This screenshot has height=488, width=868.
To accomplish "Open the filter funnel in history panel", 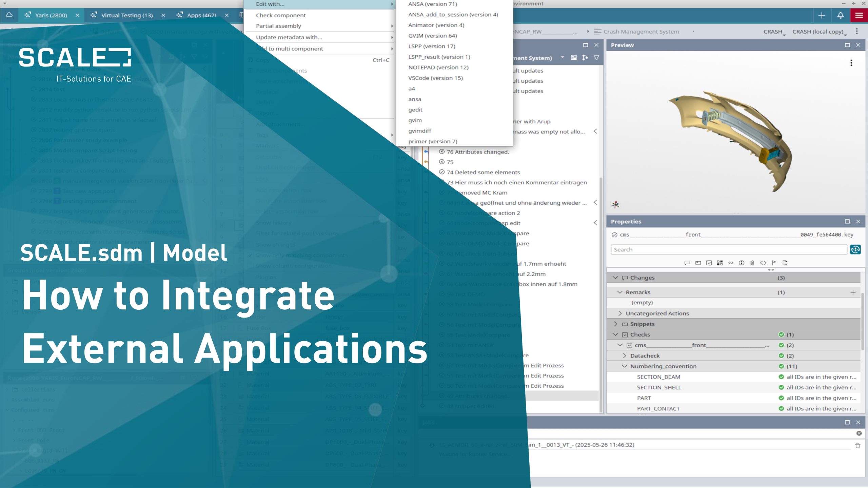I will click(596, 58).
